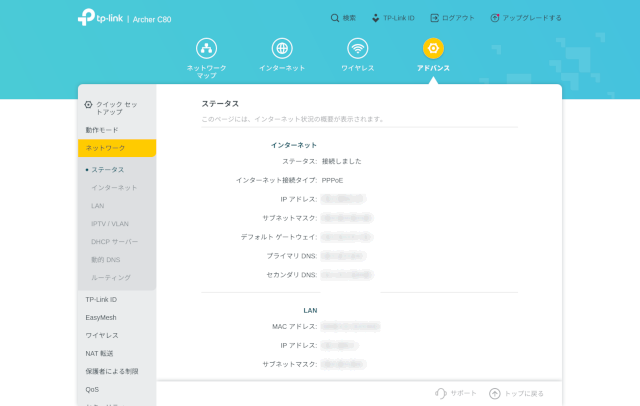
Task: Click the インターネット section heading
Action: pos(294,145)
